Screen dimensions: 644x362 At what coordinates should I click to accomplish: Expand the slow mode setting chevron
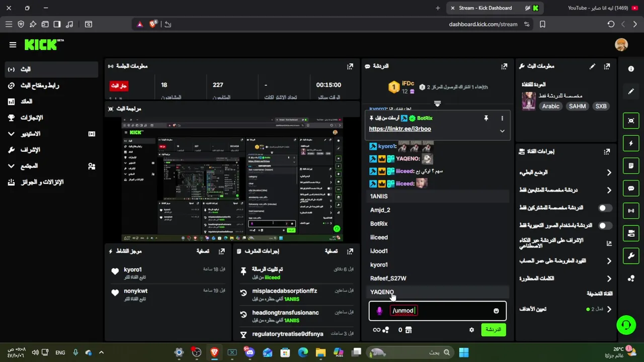point(609,172)
